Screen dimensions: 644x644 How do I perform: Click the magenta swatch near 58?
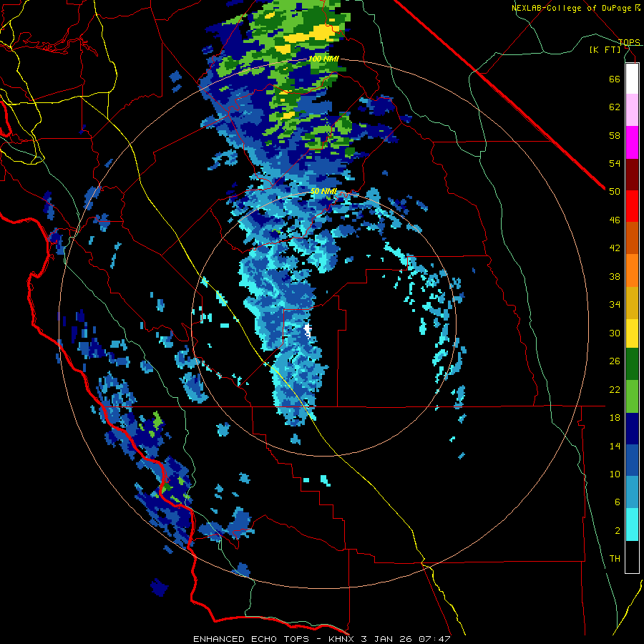click(632, 142)
